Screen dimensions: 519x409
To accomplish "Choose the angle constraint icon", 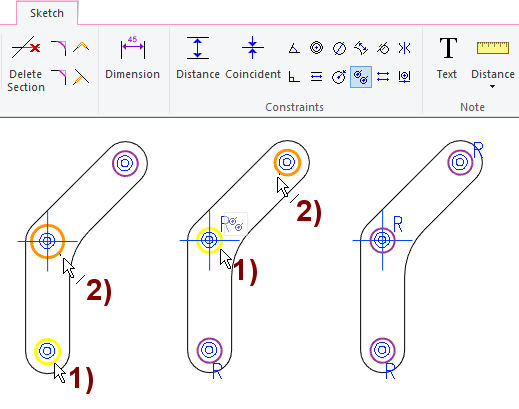I will (294, 48).
